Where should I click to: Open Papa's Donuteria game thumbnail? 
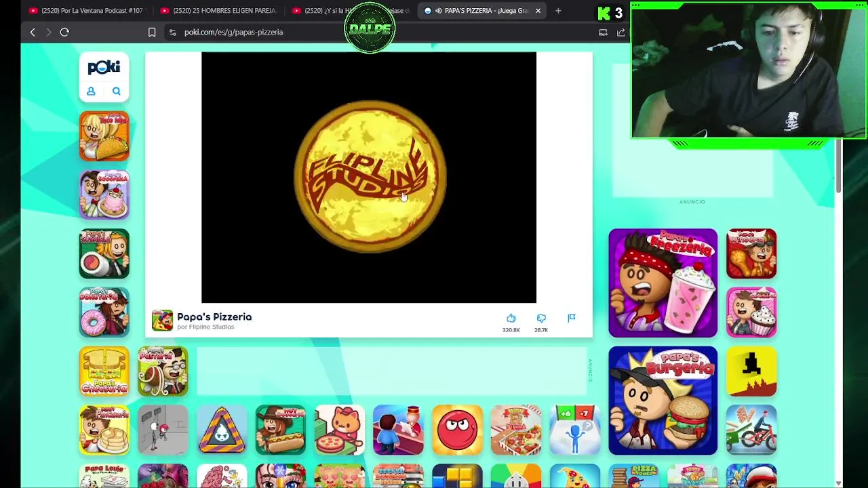pos(104,312)
